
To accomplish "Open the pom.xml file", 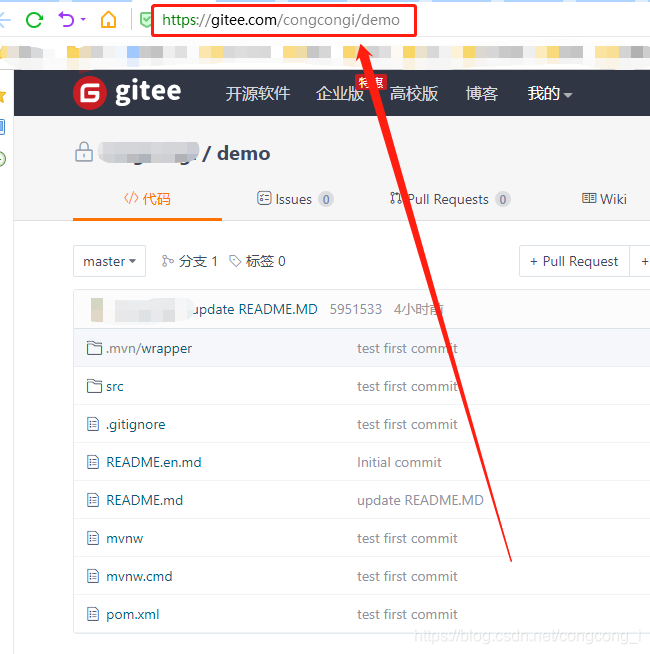I will coord(133,615).
